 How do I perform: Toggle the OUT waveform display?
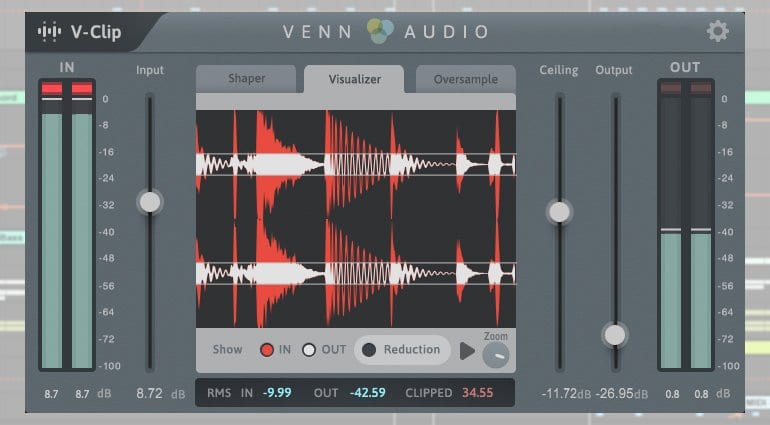coord(309,350)
